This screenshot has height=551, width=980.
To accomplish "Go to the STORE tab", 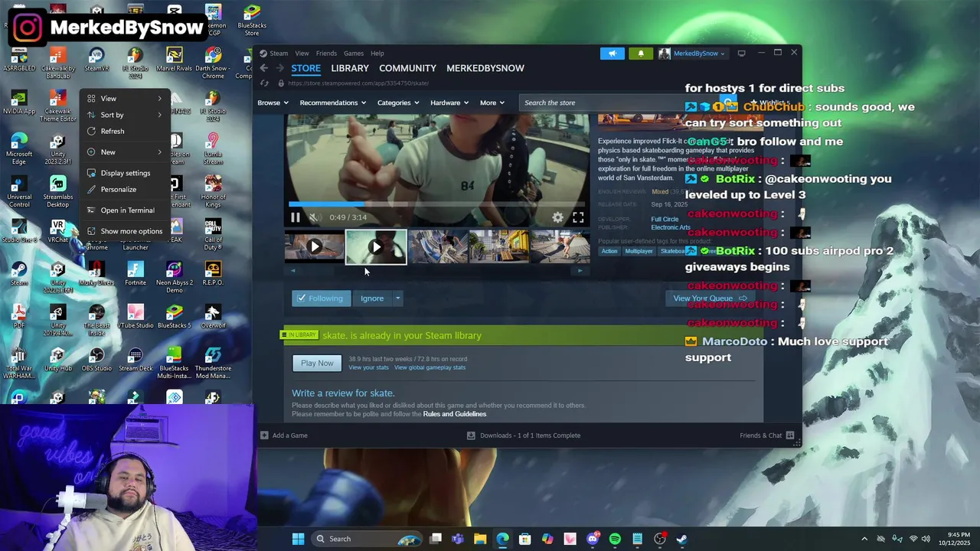I will pyautogui.click(x=305, y=68).
